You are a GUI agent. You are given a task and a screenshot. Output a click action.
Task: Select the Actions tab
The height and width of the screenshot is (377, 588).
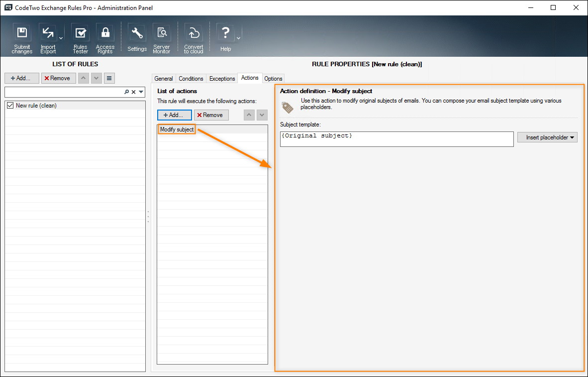pos(250,78)
